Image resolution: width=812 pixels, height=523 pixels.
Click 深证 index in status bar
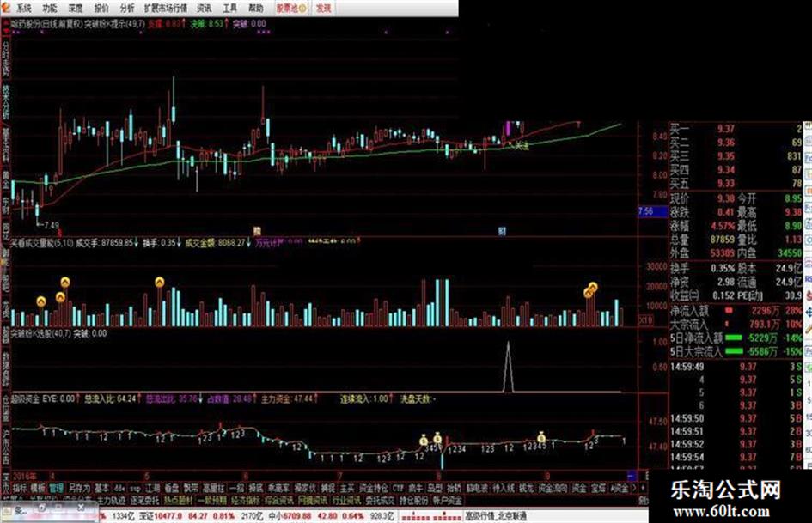[x=161, y=516]
